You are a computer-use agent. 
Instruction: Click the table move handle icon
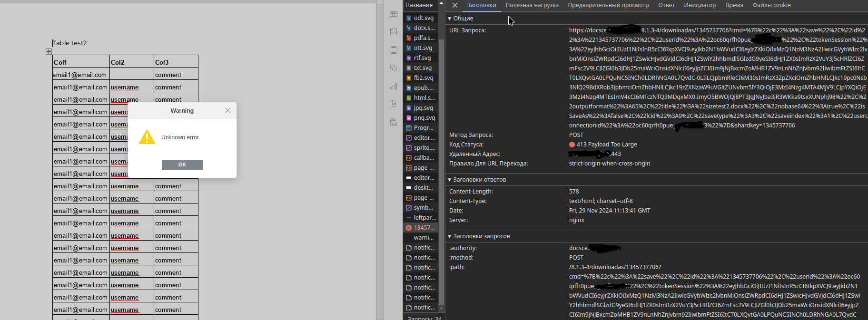(49, 51)
